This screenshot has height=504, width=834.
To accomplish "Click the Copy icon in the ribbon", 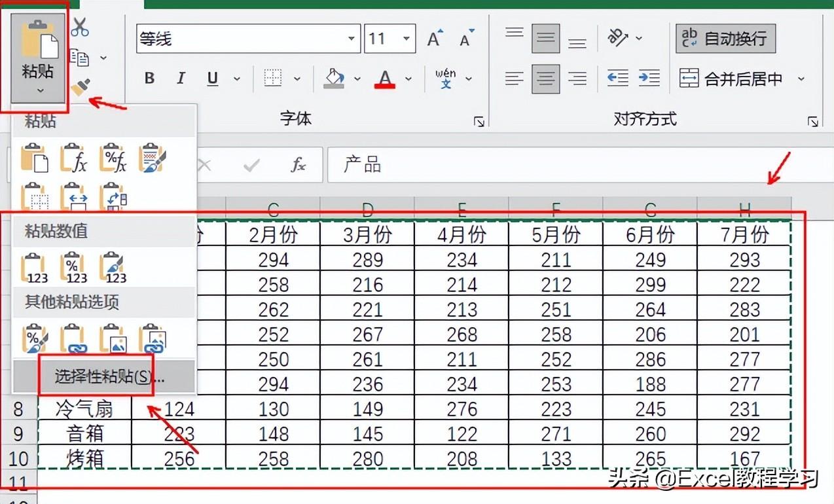I will (80, 58).
